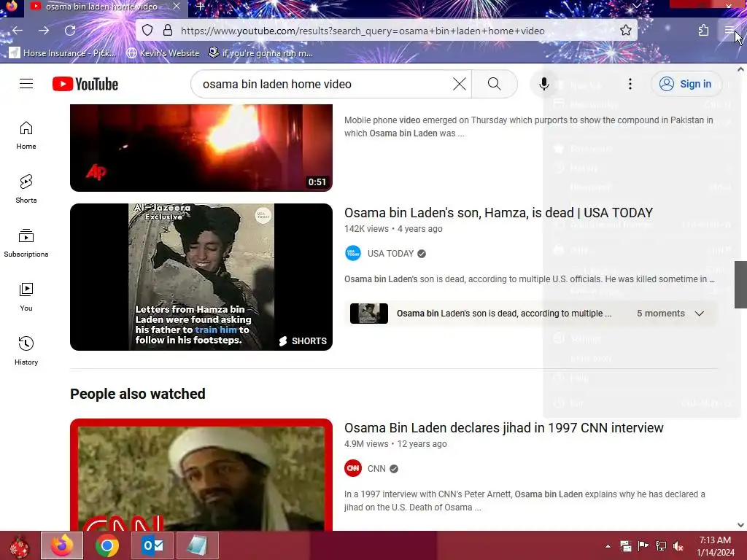Click the page vertical scrollbar thumb

pyautogui.click(x=740, y=284)
